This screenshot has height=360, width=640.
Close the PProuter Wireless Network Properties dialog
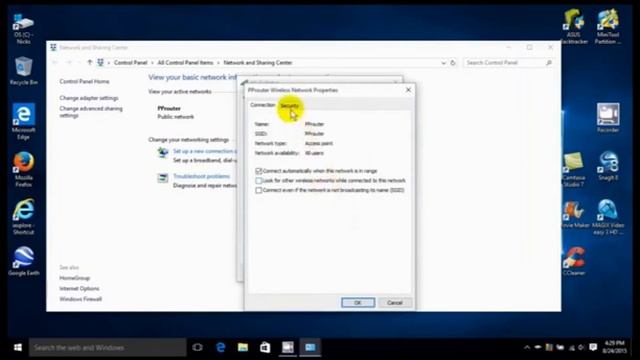click(408, 90)
